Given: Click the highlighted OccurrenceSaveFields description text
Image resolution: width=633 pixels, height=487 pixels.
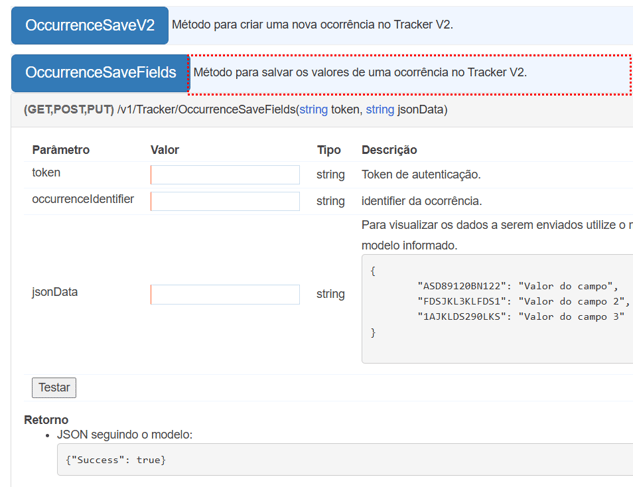Looking at the screenshot, I should click(360, 73).
